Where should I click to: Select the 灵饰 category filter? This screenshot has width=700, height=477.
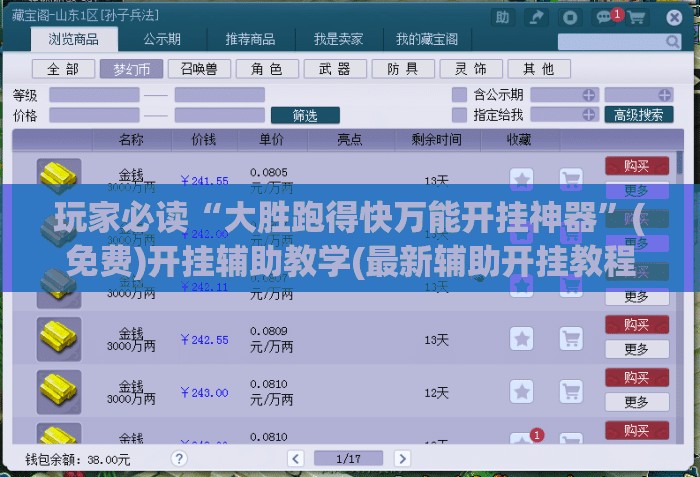pos(471,69)
